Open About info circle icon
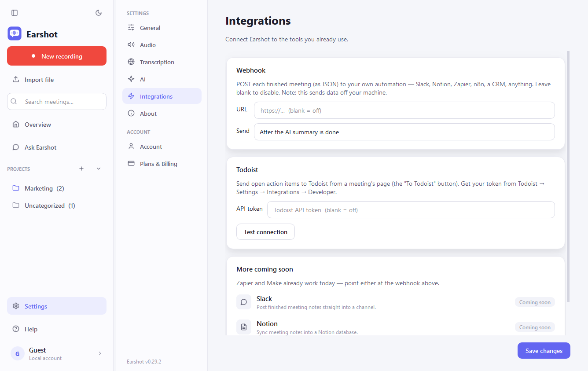Image resolution: width=588 pixels, height=371 pixels. click(x=131, y=113)
